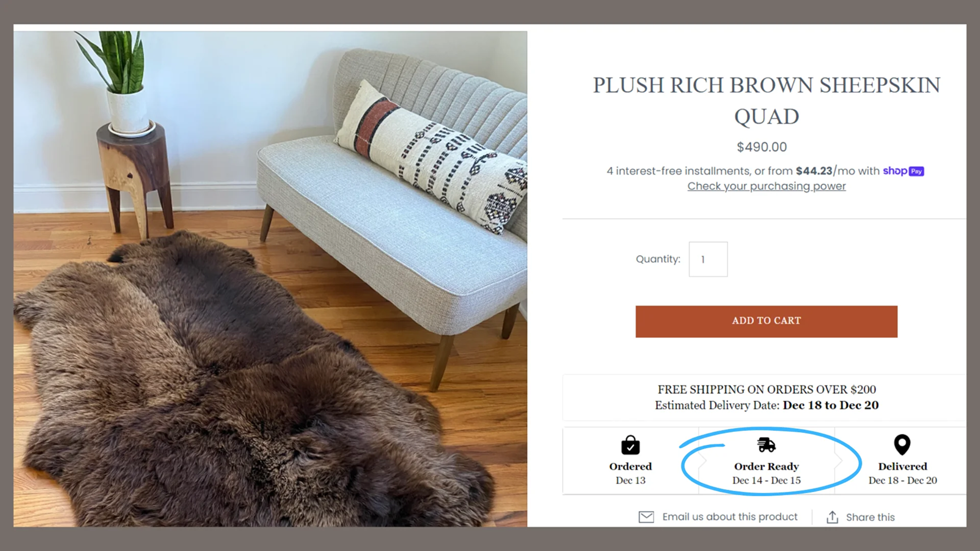
Task: Click the share upload arrow icon
Action: (832, 517)
